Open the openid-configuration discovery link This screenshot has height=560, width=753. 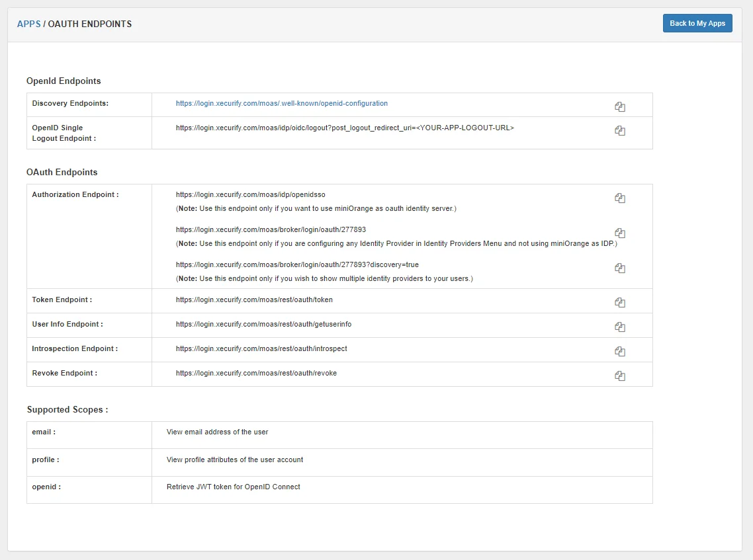pos(281,103)
